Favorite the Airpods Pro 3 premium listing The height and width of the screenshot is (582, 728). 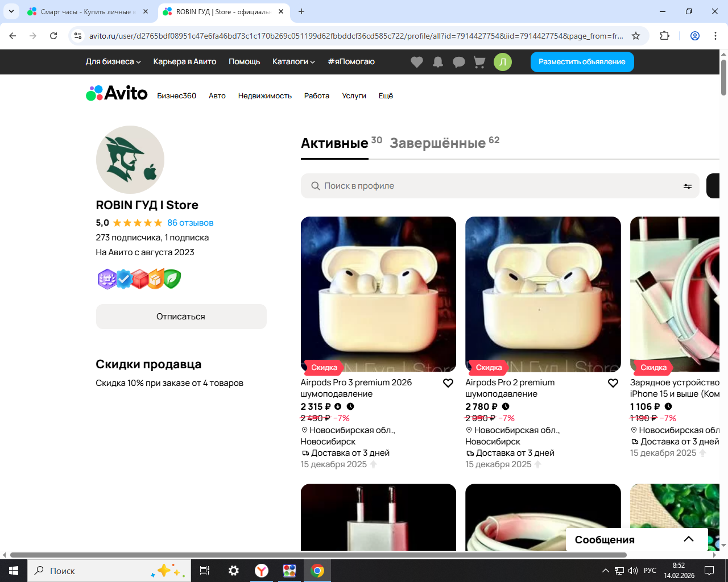448,383
